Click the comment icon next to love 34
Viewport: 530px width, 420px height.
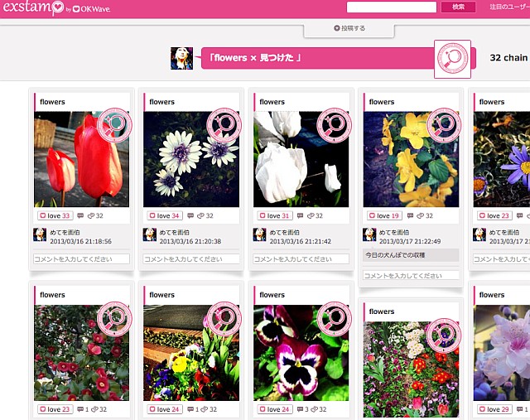(190, 215)
